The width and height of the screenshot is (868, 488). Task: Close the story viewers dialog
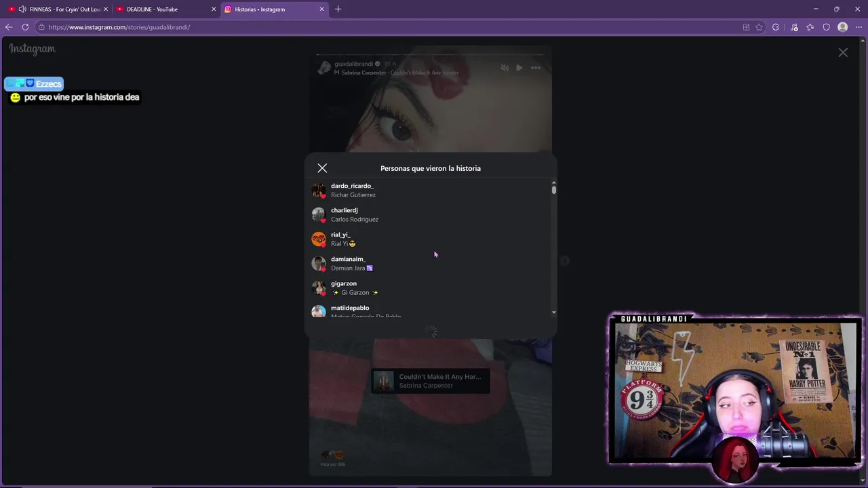click(x=322, y=168)
